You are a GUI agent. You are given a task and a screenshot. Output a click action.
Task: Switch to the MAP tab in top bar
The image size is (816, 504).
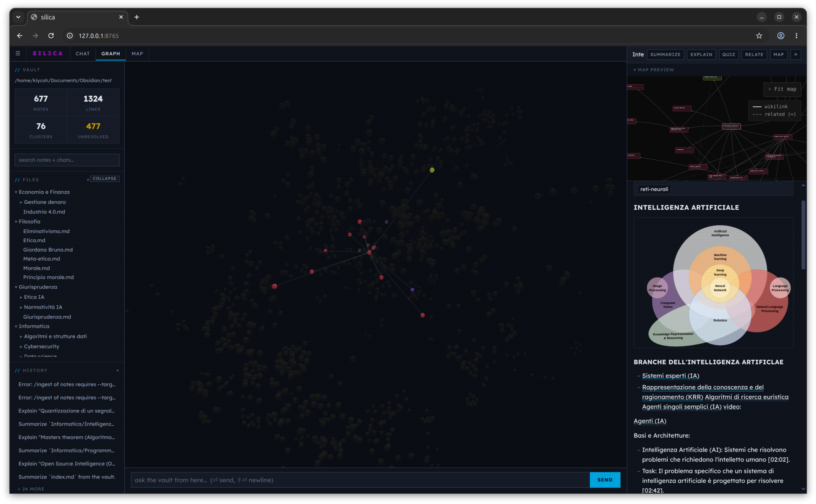coord(138,54)
